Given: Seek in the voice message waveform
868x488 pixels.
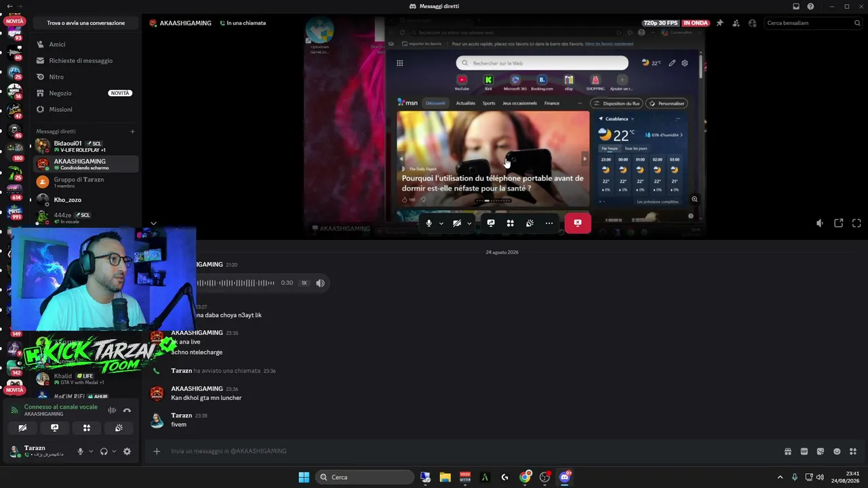Looking at the screenshot, I should [x=235, y=283].
